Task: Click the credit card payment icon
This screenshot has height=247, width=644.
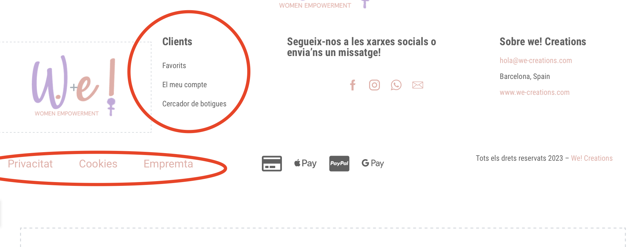Action: coord(272,164)
